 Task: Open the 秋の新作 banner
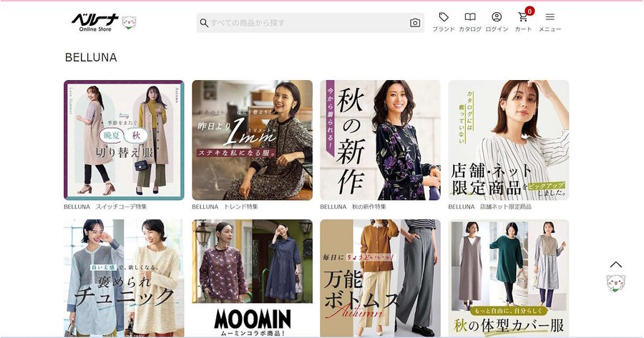pyautogui.click(x=381, y=140)
